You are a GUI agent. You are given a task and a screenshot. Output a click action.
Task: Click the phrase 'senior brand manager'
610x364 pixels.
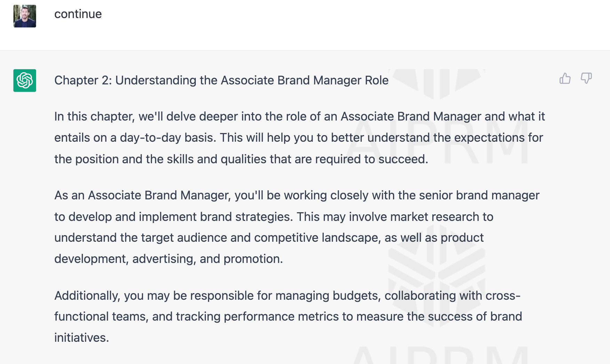(479, 196)
